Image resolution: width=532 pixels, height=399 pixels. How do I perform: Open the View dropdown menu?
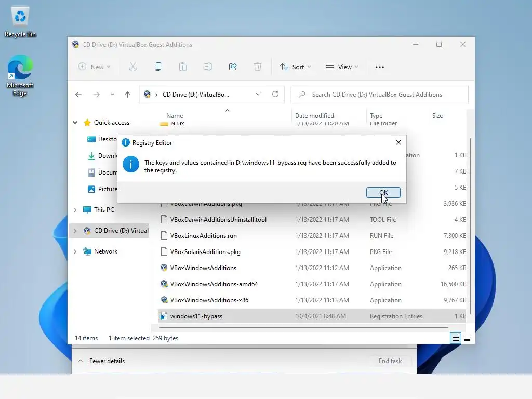[x=342, y=67]
